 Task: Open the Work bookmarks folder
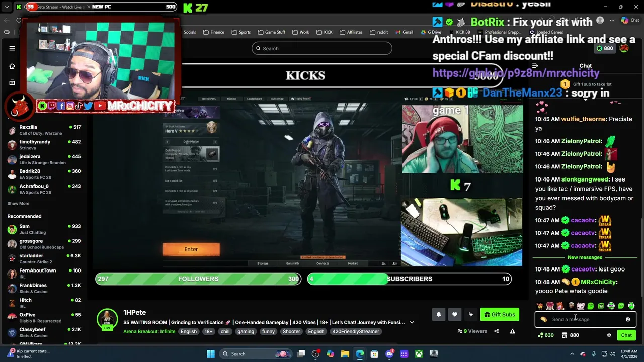(301, 32)
